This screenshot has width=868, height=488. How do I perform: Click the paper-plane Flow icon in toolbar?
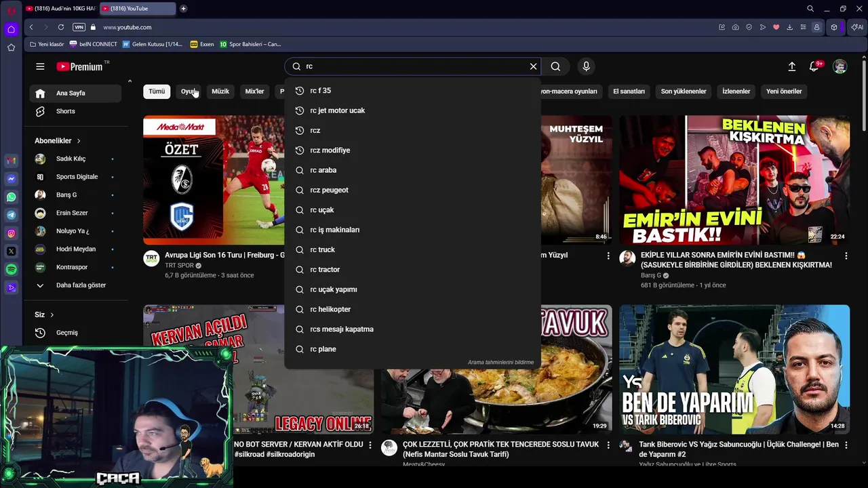(x=763, y=27)
